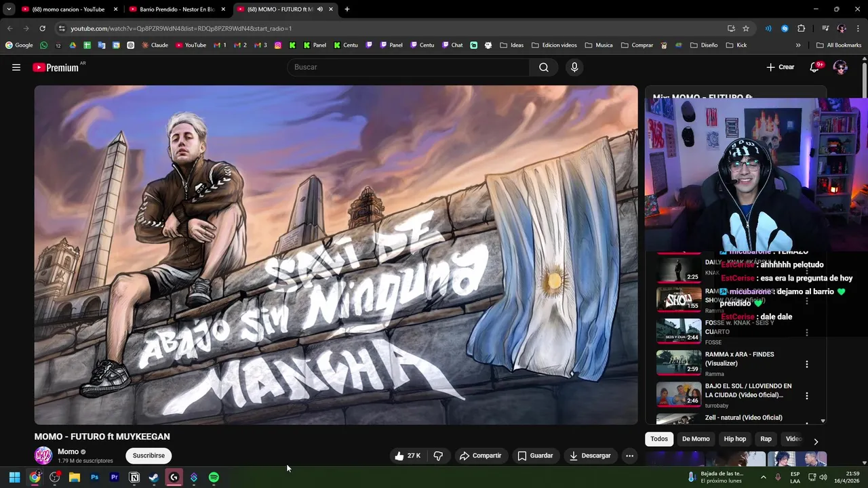Viewport: 868px width, 488px height.
Task: Open Chrome three-dot menu
Action: point(858,28)
